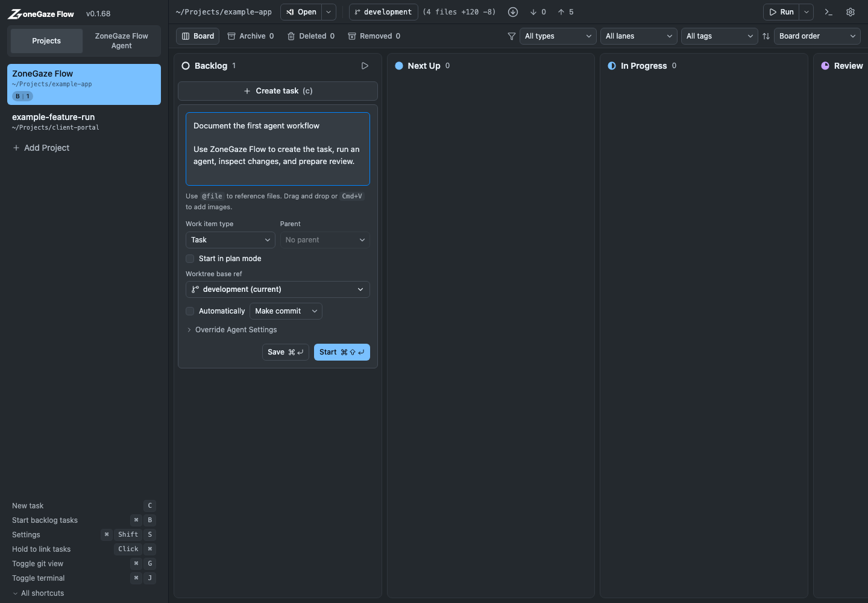Click the v0.1.68 version label
This screenshot has height=603, width=868.
pyautogui.click(x=98, y=14)
